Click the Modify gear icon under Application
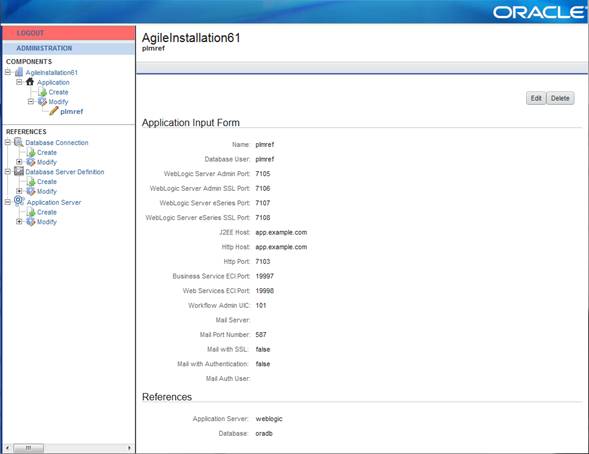The width and height of the screenshot is (589, 454). click(x=42, y=101)
